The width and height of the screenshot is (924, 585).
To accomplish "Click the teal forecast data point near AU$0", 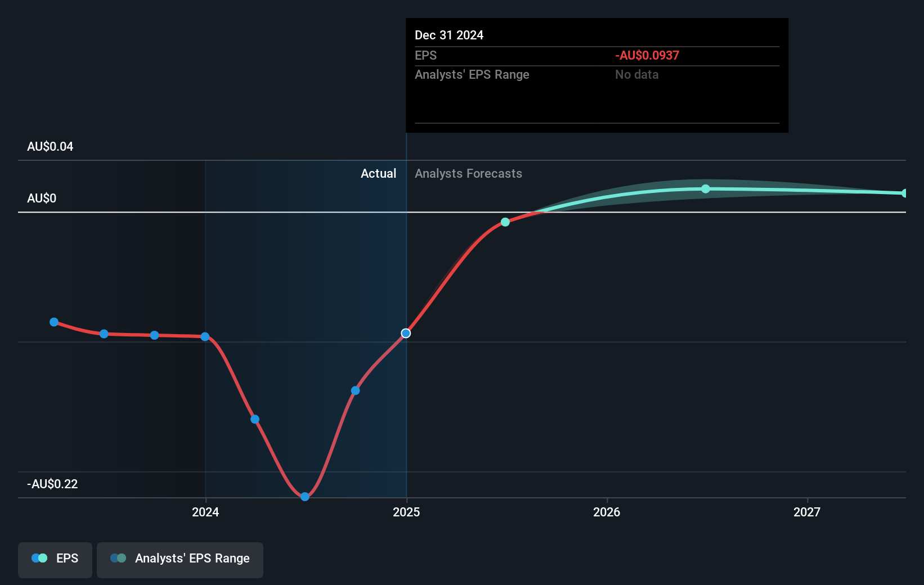I will [x=505, y=222].
